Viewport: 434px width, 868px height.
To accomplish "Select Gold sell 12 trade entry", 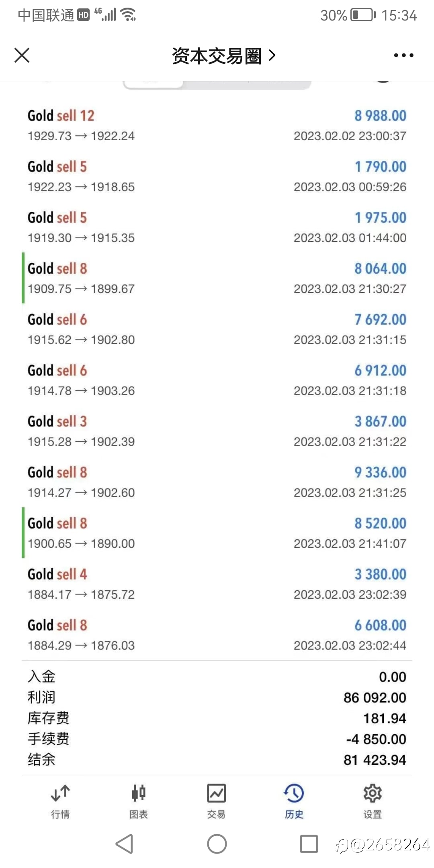I will point(217,125).
